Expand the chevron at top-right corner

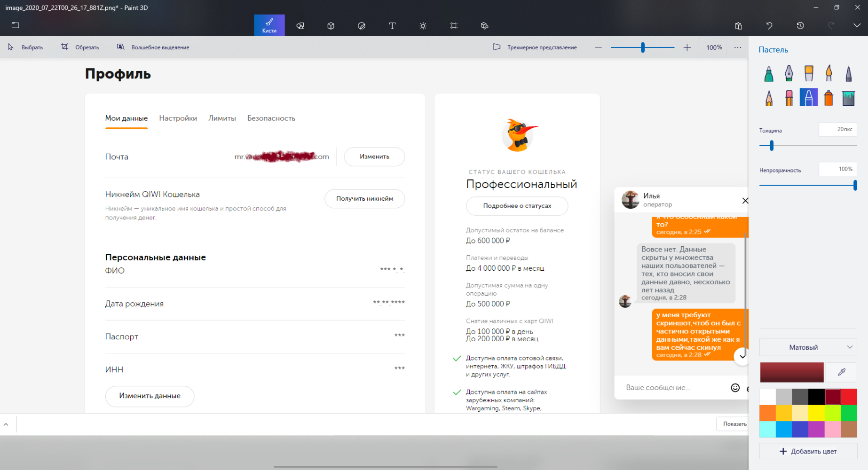coord(857,26)
